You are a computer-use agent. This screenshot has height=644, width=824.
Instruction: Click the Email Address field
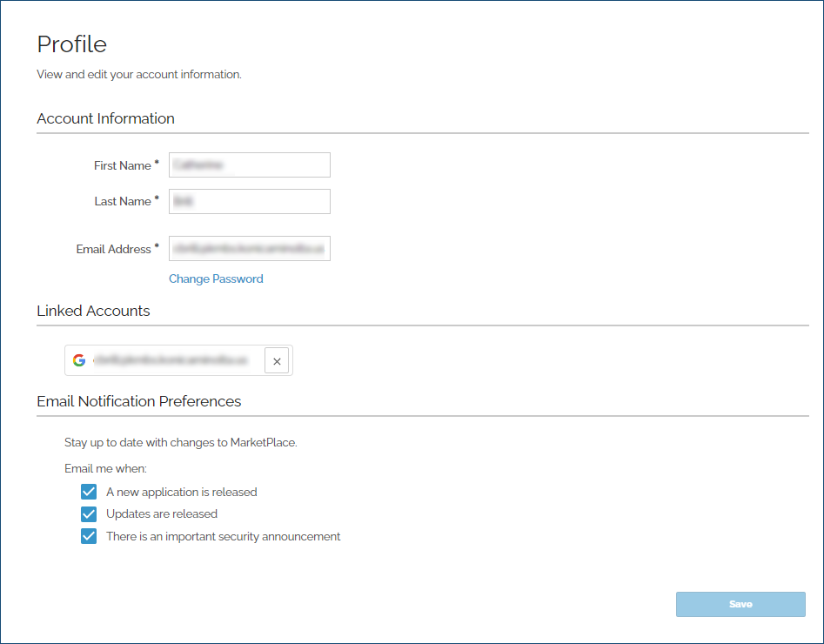[x=249, y=248]
